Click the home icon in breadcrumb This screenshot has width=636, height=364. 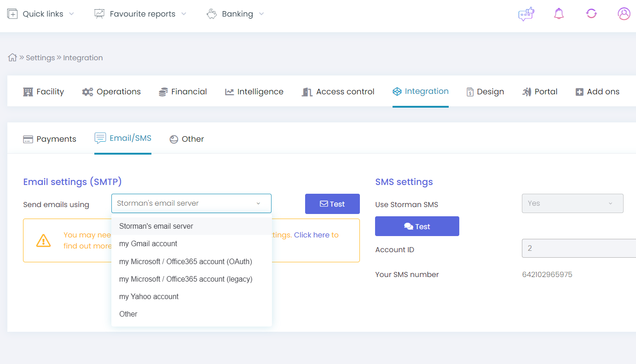(12, 58)
